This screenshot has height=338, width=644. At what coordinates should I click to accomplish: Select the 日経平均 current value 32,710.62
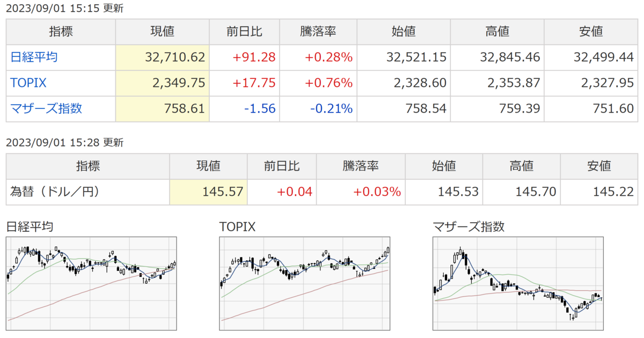click(175, 57)
